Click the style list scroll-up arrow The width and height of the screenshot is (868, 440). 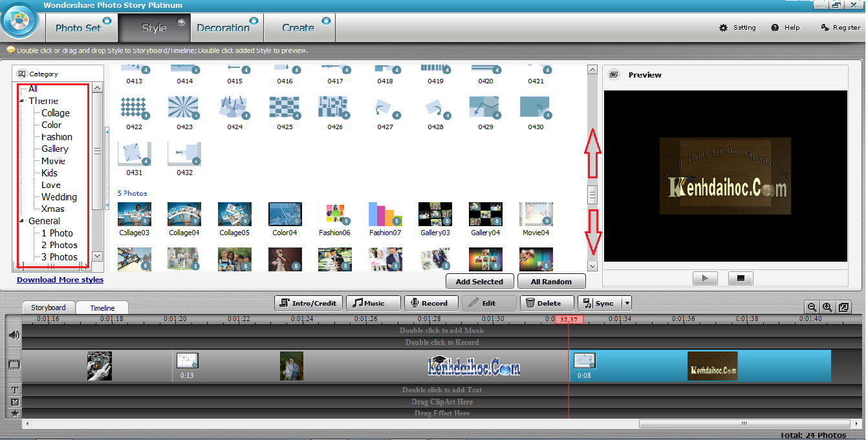tap(592, 69)
